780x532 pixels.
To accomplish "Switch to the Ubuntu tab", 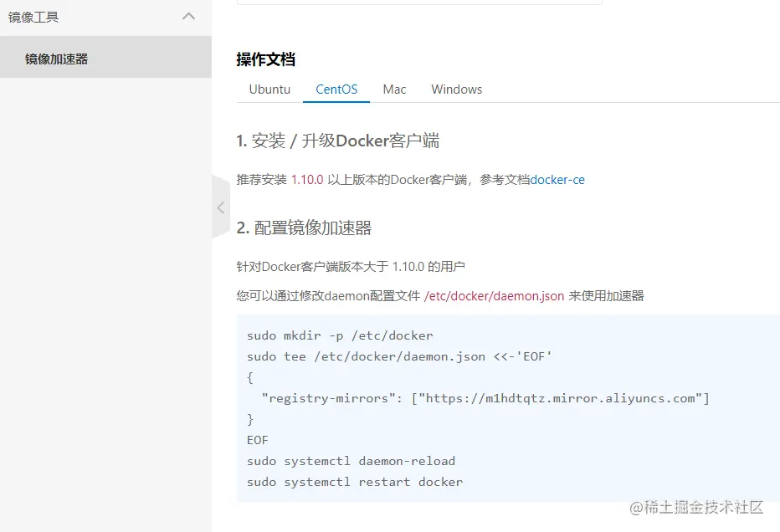I will pos(269,90).
